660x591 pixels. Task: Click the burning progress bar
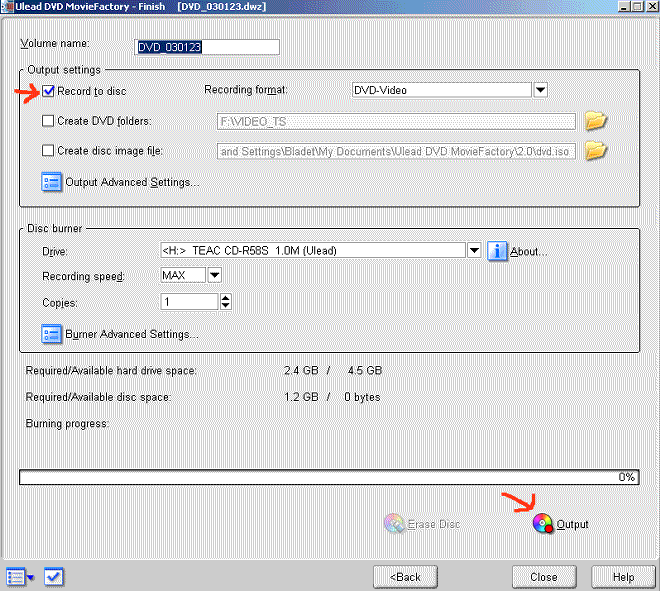point(329,477)
